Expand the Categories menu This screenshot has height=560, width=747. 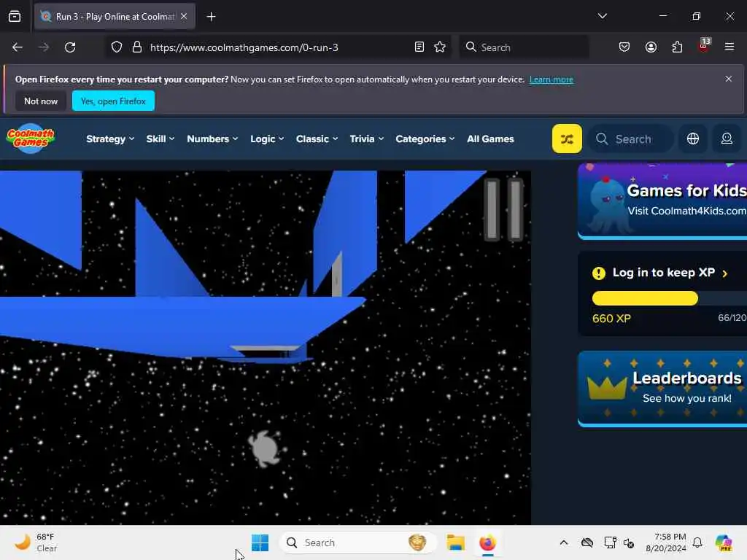coord(425,139)
